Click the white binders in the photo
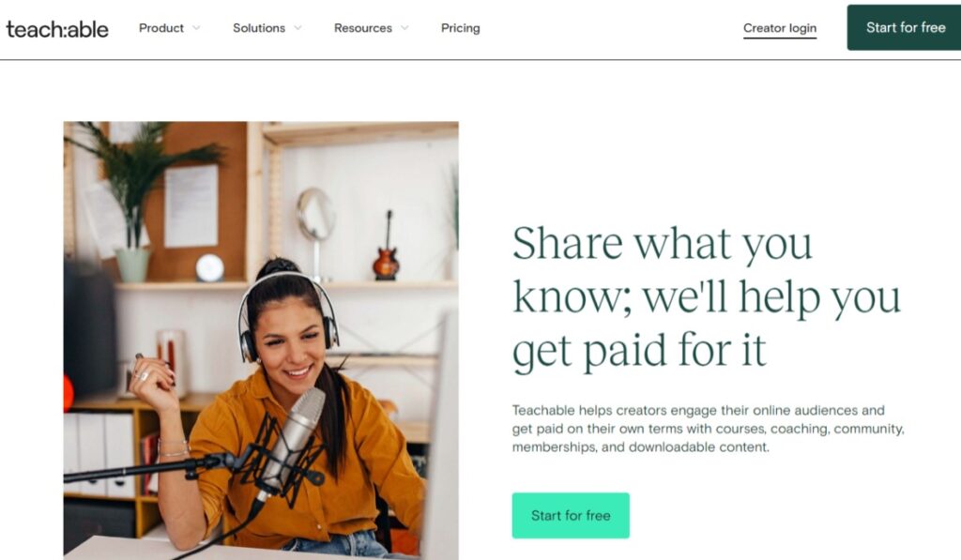This screenshot has width=961, height=560. [x=99, y=453]
